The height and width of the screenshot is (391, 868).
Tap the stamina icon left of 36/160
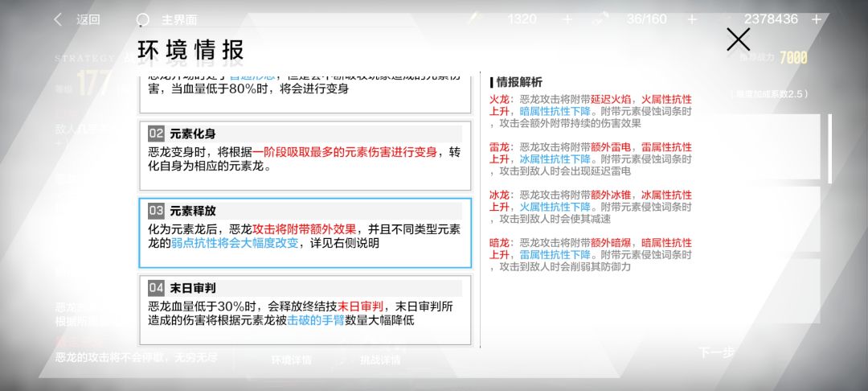click(600, 19)
